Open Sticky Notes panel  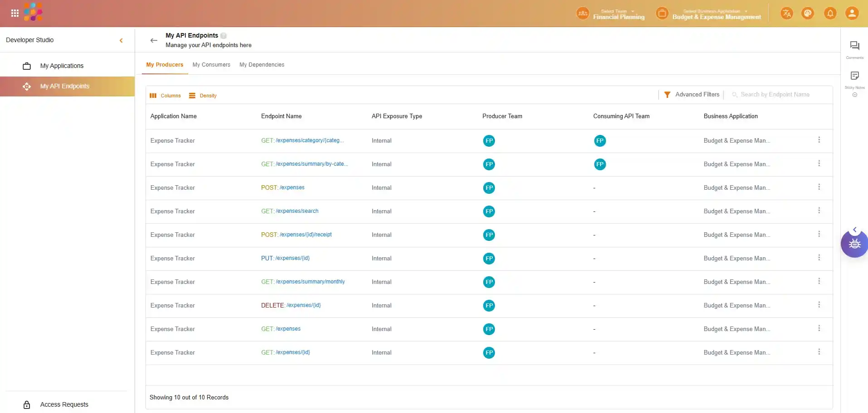coord(854,76)
